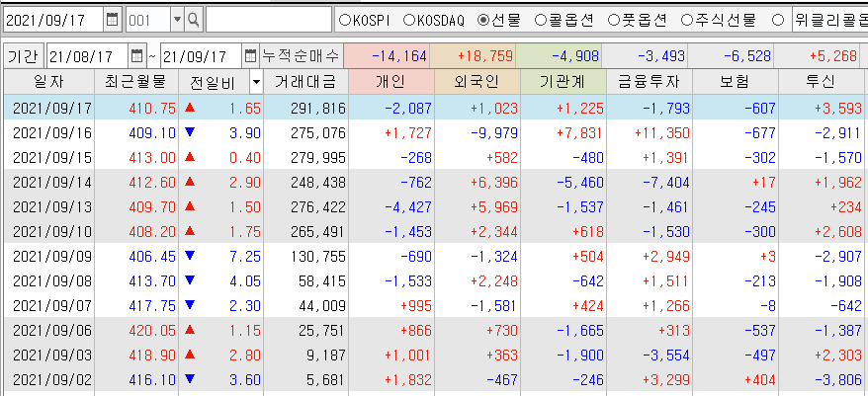Expand the 001 code dropdown arrow
The image size is (868, 396).
[x=177, y=21]
